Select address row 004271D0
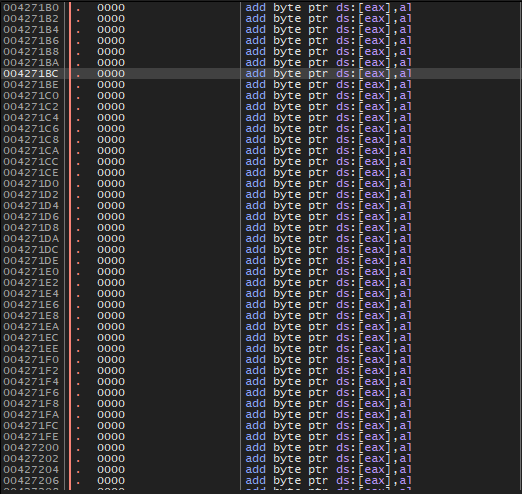Screen dimensions: 522x494 (31, 184)
